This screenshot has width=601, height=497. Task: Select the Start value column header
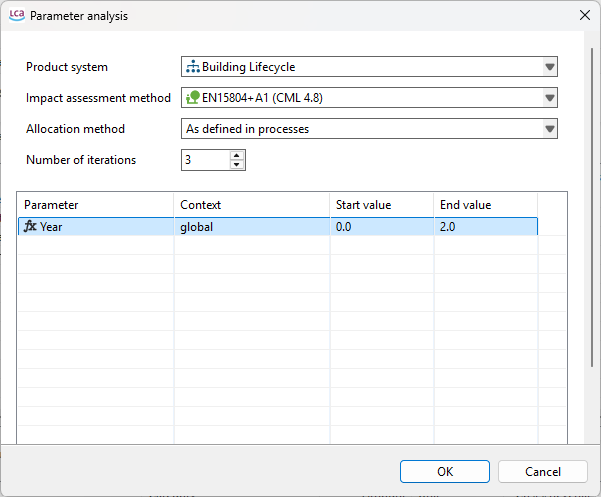pos(382,205)
